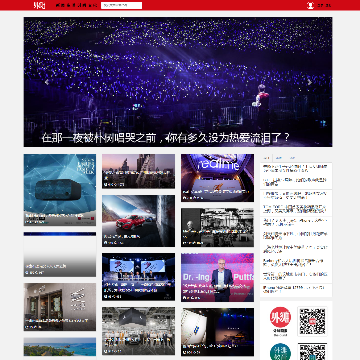The width and height of the screenshot is (360, 360).
Task: Open the QR code next to the red logo
Action: [312, 322]
